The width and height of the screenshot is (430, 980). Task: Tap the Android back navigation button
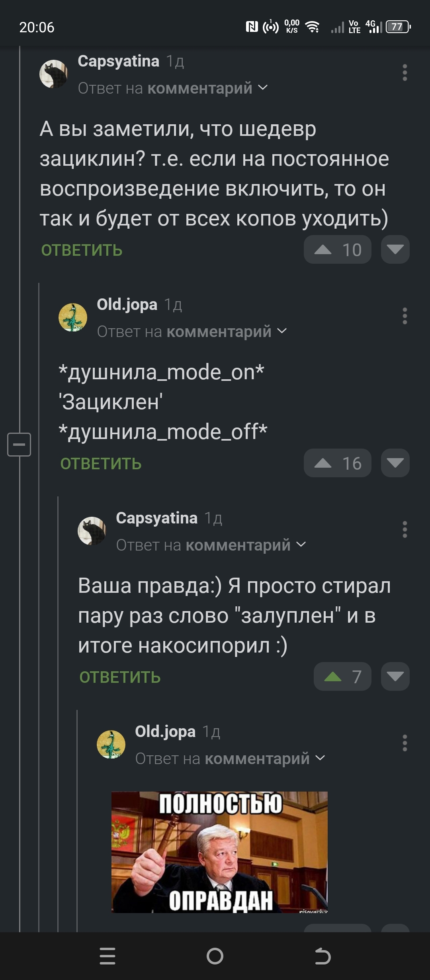pyautogui.click(x=322, y=956)
